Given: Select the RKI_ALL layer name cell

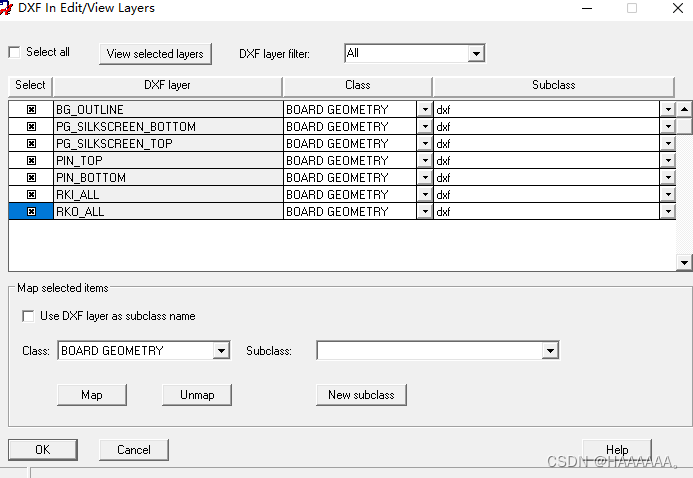Looking at the screenshot, I should pyautogui.click(x=167, y=195).
